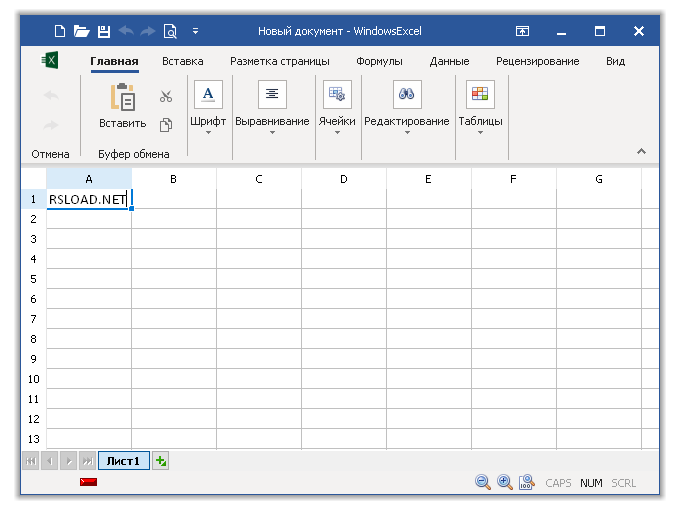Copy selection with the copy icon
Image resolution: width=693 pixels, height=512 pixels.
tap(166, 125)
